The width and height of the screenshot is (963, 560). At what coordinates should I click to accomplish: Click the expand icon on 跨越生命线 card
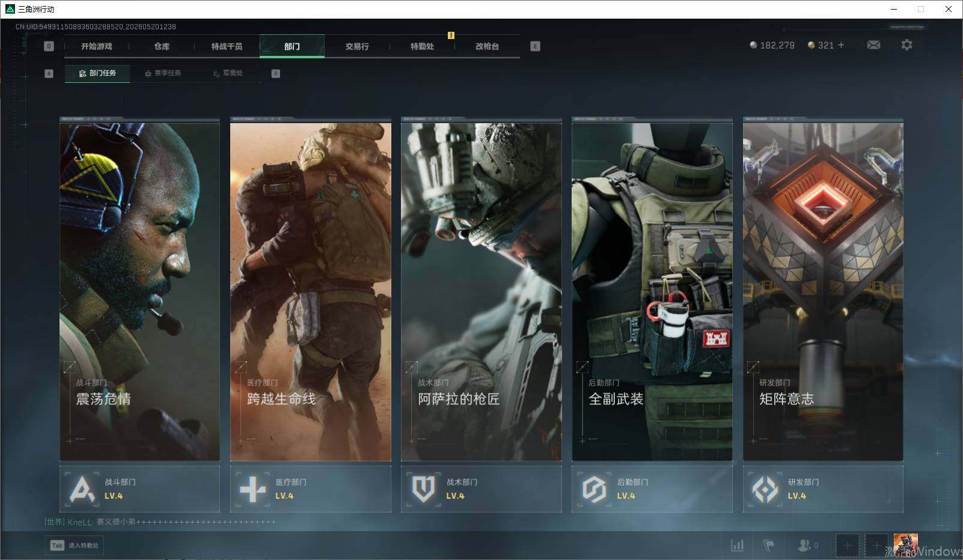pyautogui.click(x=240, y=367)
